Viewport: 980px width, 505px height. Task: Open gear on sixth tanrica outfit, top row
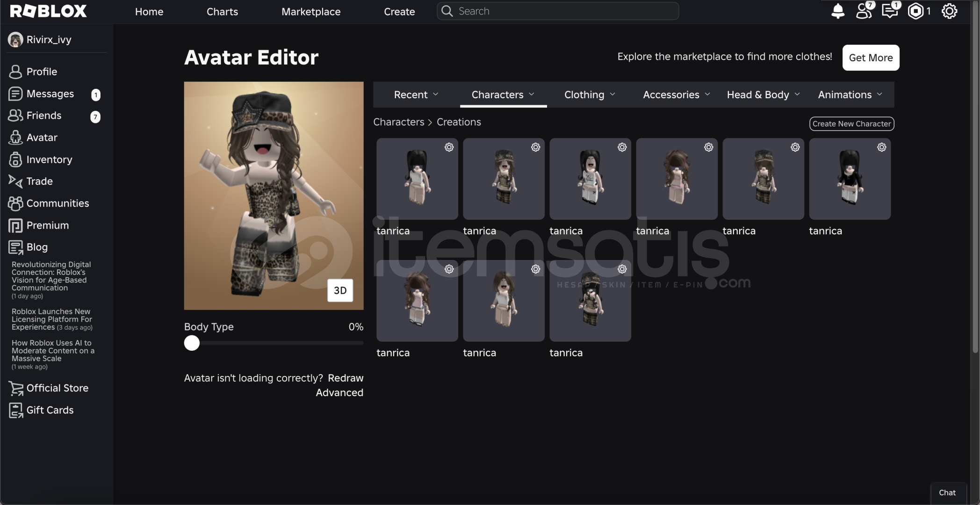point(881,147)
